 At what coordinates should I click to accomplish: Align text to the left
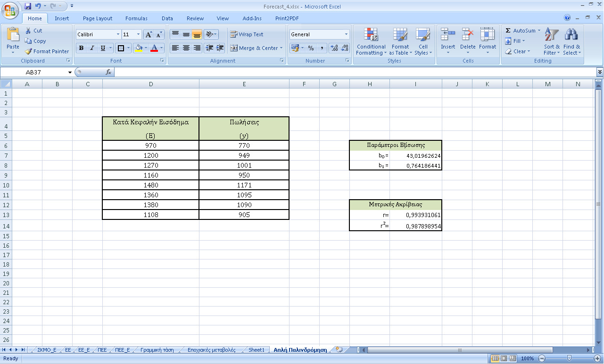[x=175, y=48]
